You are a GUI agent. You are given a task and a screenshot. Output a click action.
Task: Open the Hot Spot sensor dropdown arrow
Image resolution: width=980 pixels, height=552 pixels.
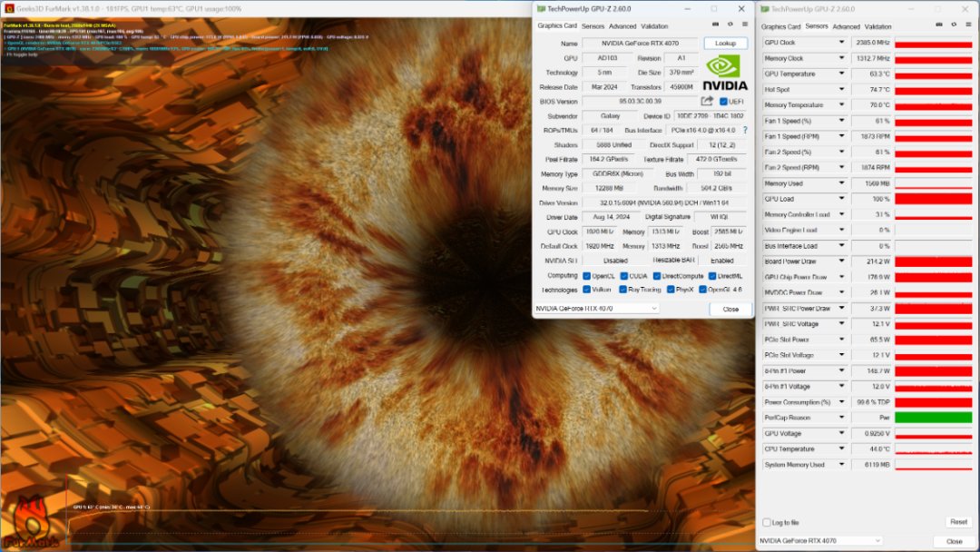pos(841,89)
